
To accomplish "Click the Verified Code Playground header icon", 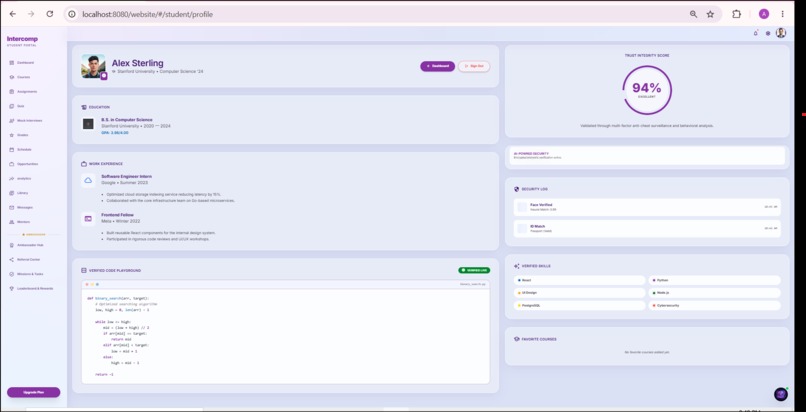I will point(84,270).
